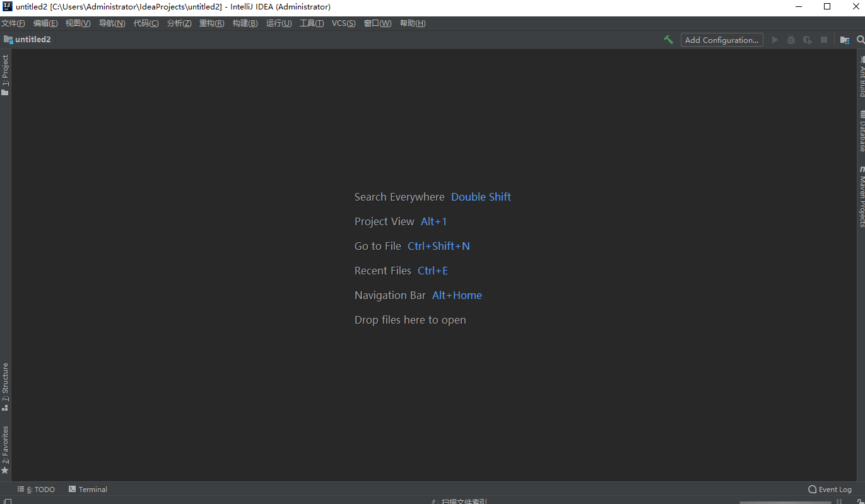Click the Search Everywhere hint text
The width and height of the screenshot is (865, 504).
399,197
